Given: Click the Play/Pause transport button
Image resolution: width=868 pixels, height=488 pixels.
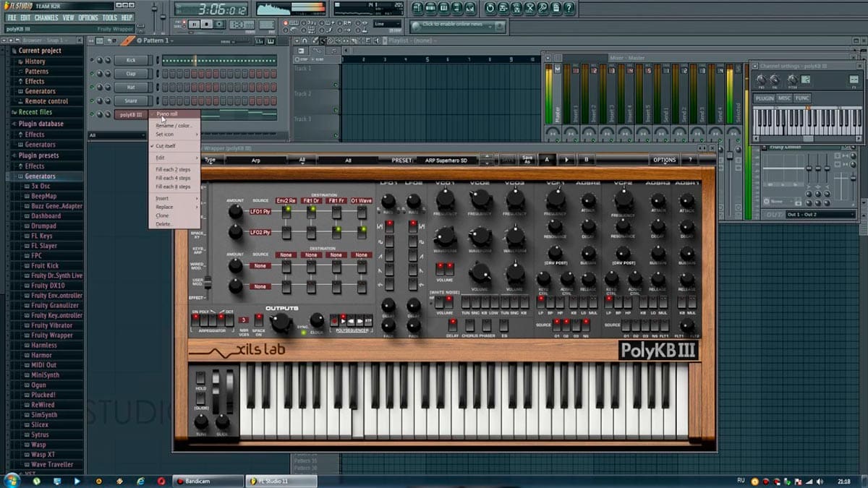Looking at the screenshot, I should (x=194, y=24).
